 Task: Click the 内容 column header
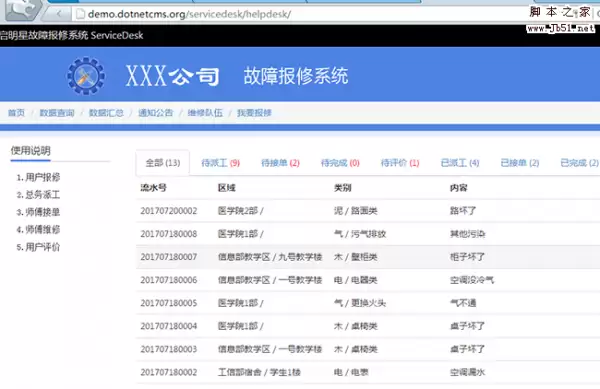point(458,188)
